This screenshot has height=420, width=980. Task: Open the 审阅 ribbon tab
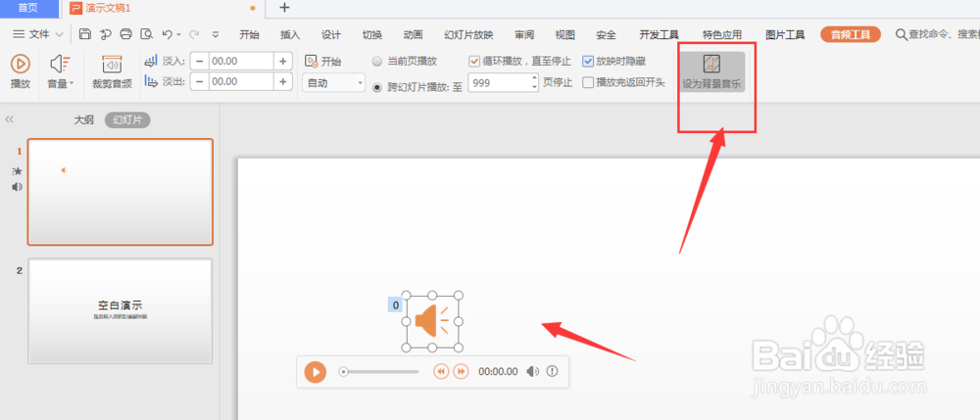(x=523, y=35)
